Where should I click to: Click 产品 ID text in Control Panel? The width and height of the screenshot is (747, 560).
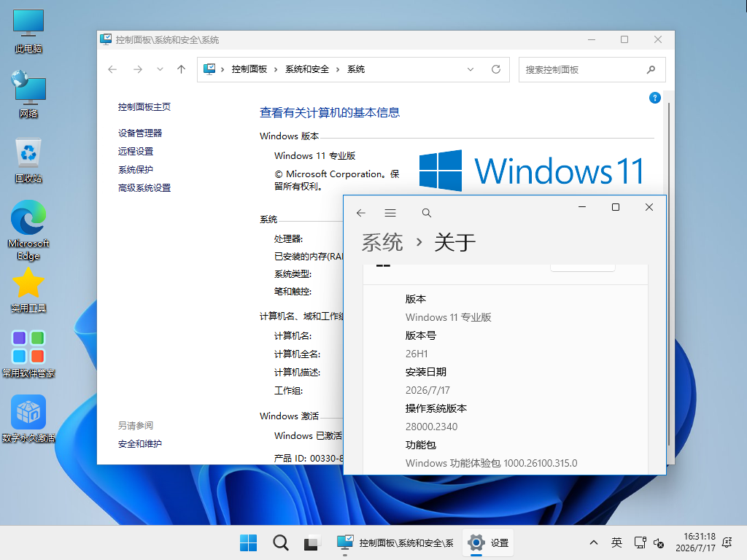click(x=309, y=458)
